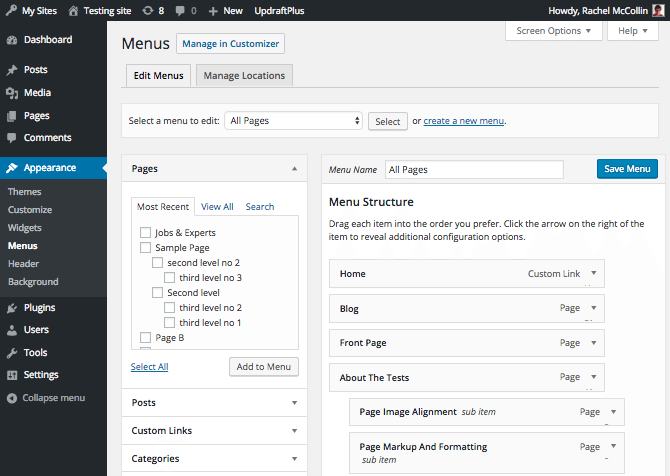Open the Widgets submenu item

(25, 228)
